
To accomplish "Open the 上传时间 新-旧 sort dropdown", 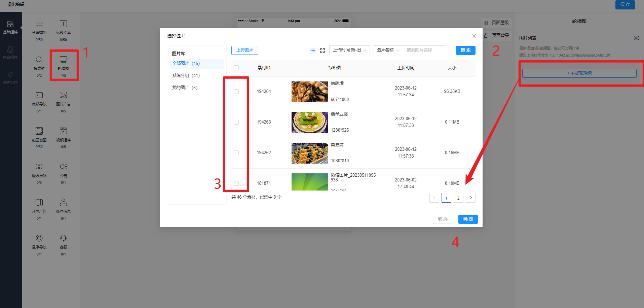I will click(x=349, y=50).
